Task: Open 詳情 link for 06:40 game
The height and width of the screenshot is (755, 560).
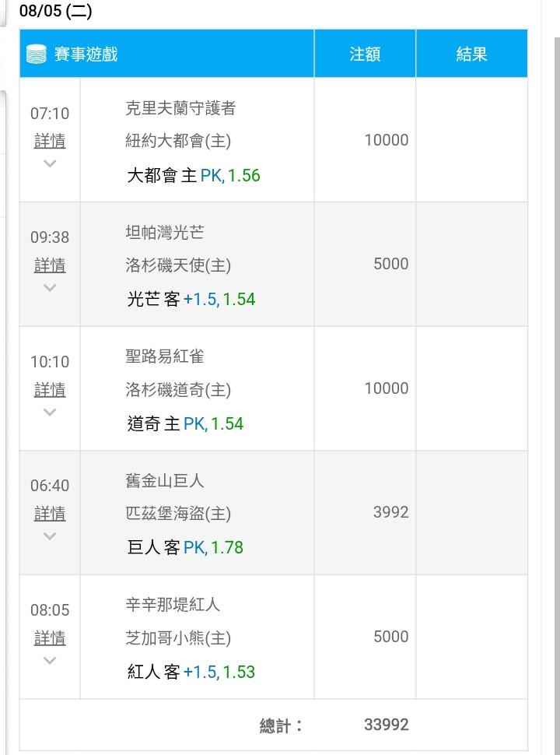Action: click(50, 514)
